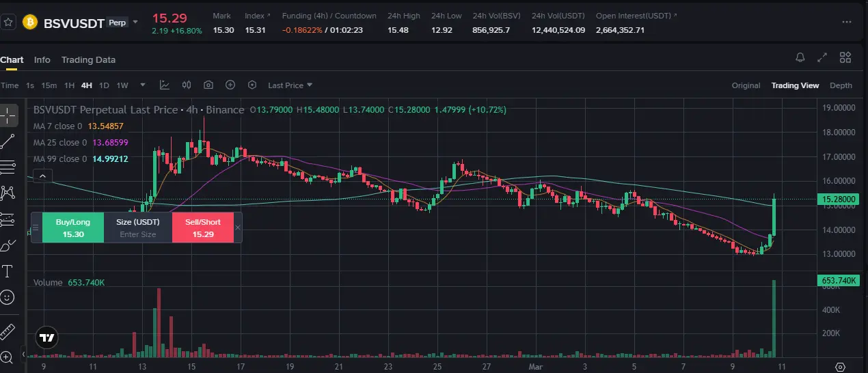Select the horizontal lines Fibonacci tool
868x373 pixels.
coord(8,167)
